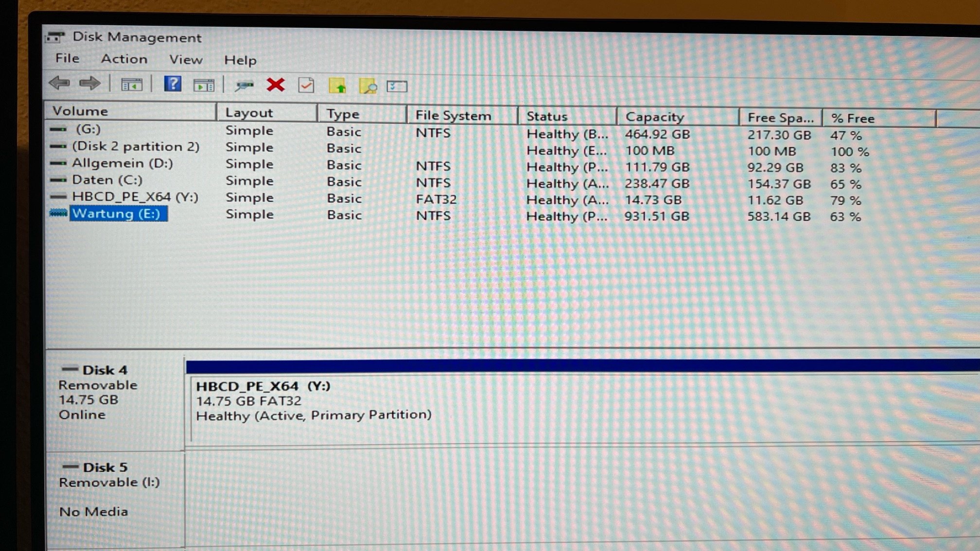The image size is (980, 551).
Task: Click yellow folder with green arrow icon
Action: tap(337, 86)
